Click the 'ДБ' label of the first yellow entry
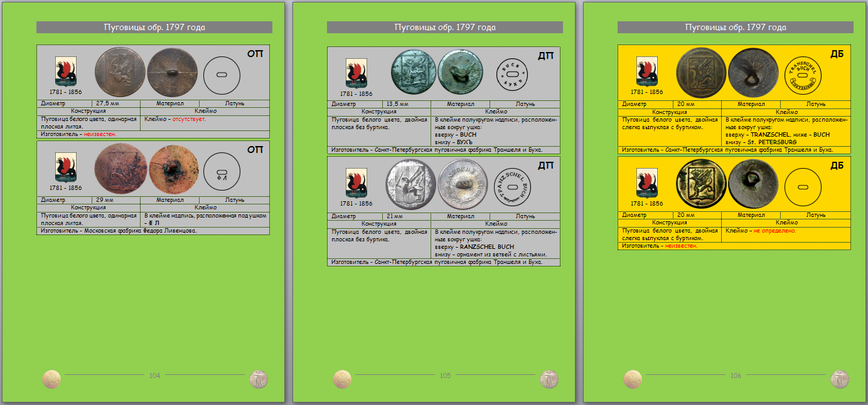The height and width of the screenshot is (405, 868). [837, 55]
